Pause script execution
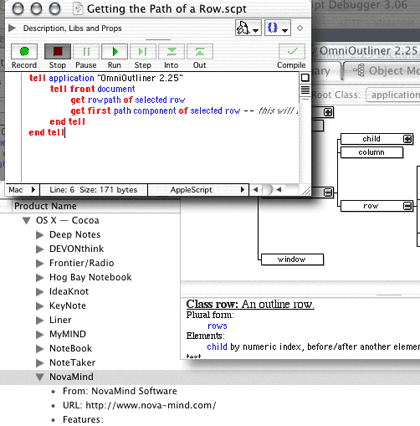This screenshot has height=426, width=420. [x=86, y=52]
